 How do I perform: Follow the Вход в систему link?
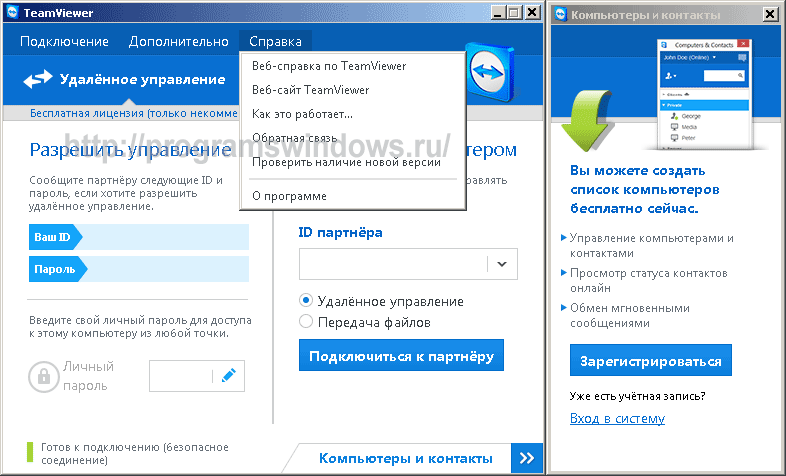617,418
